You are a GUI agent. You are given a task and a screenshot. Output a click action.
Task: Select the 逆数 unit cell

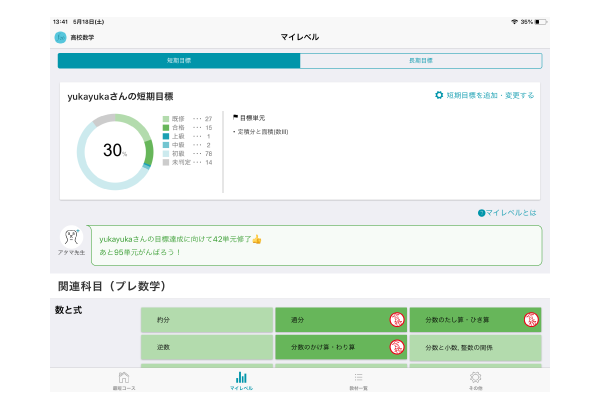pyautogui.click(x=206, y=347)
